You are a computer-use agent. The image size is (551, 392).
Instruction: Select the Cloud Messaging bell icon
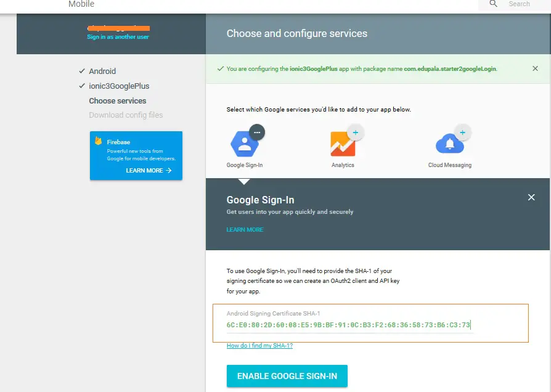[450, 144]
